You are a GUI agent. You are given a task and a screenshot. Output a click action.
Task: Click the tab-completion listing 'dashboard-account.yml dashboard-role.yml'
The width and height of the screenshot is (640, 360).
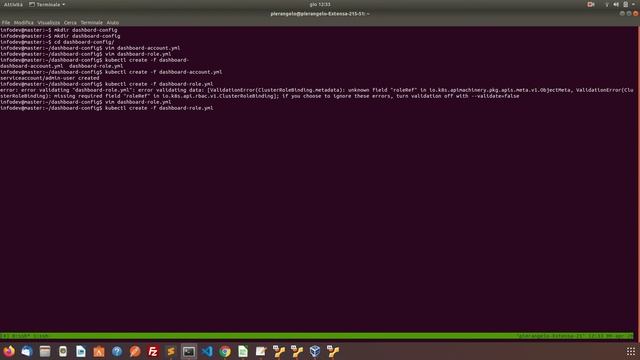(62, 66)
